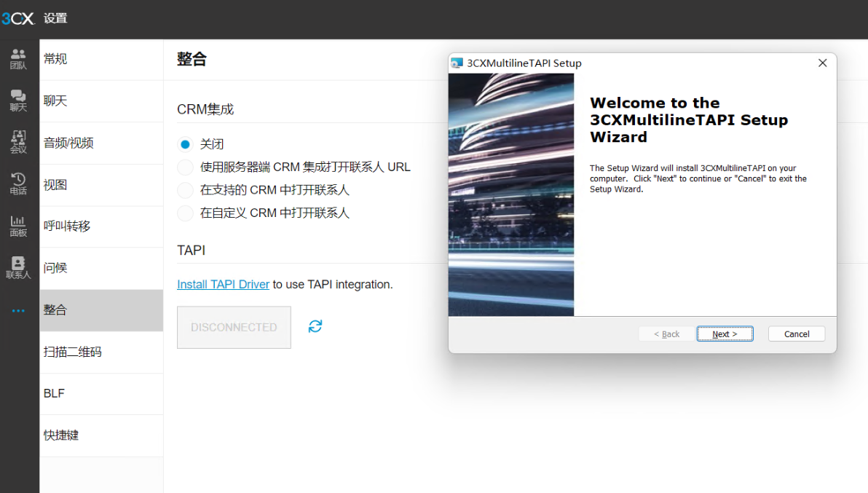Select the 关闭 radio button
The image size is (868, 493).
185,144
